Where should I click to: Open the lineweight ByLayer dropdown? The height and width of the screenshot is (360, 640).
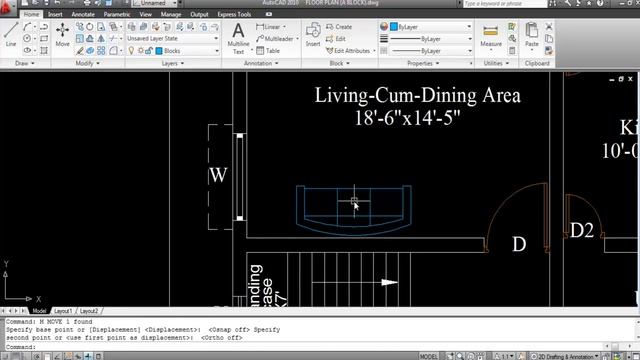(x=431, y=39)
